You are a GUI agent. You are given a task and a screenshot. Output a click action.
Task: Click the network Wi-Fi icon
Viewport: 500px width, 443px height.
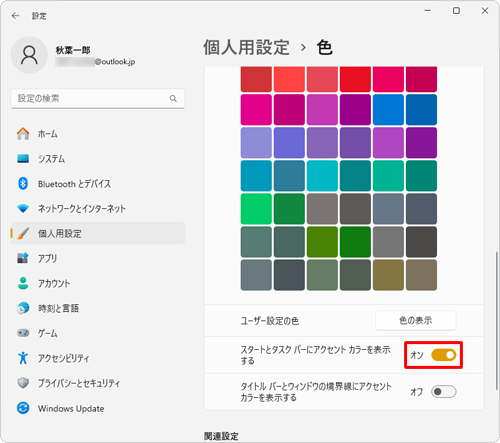point(23,209)
